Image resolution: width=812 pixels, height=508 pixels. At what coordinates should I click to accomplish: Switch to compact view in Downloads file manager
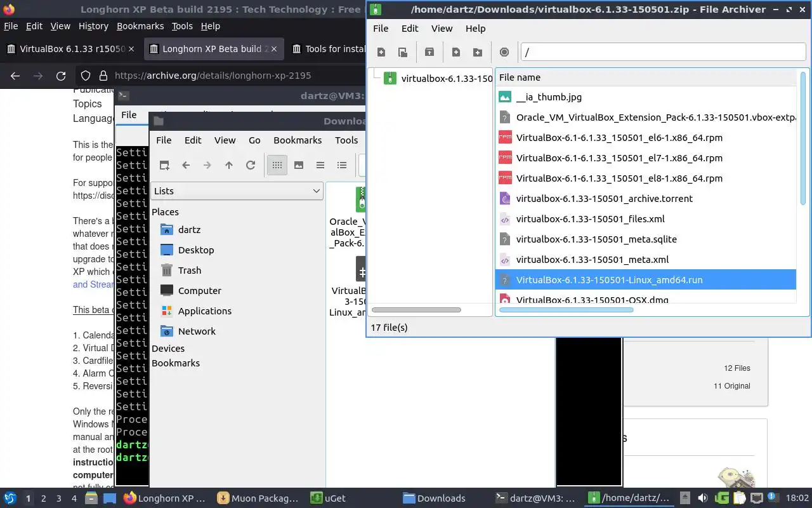(320, 165)
